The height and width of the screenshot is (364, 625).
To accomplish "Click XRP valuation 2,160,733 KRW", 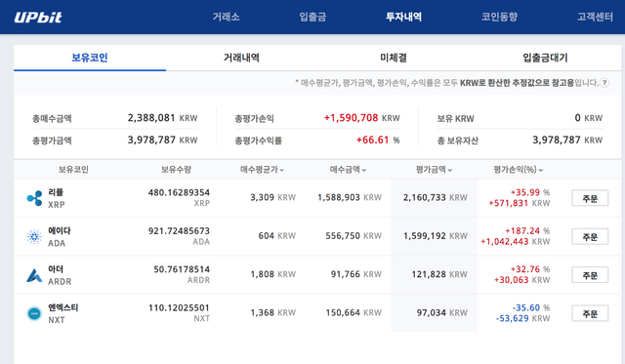I will (x=436, y=197).
